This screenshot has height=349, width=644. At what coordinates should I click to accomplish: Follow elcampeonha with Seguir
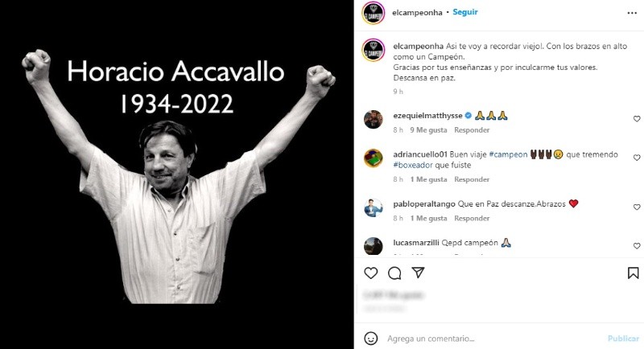point(465,12)
